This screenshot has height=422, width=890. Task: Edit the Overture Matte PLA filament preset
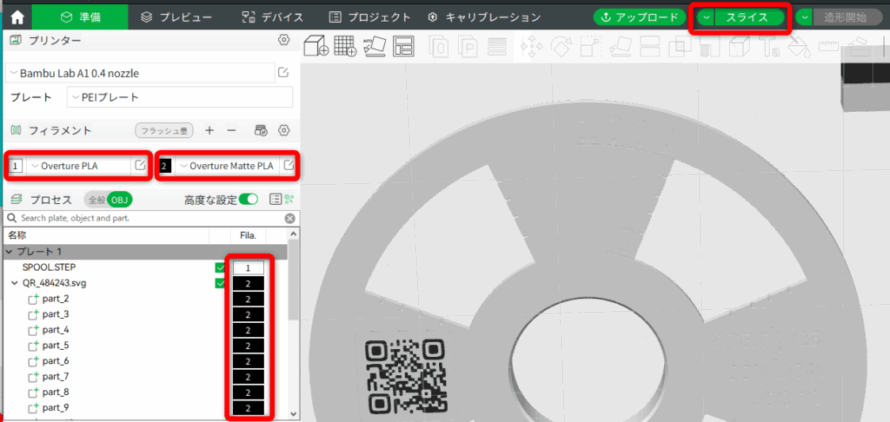[x=289, y=165]
